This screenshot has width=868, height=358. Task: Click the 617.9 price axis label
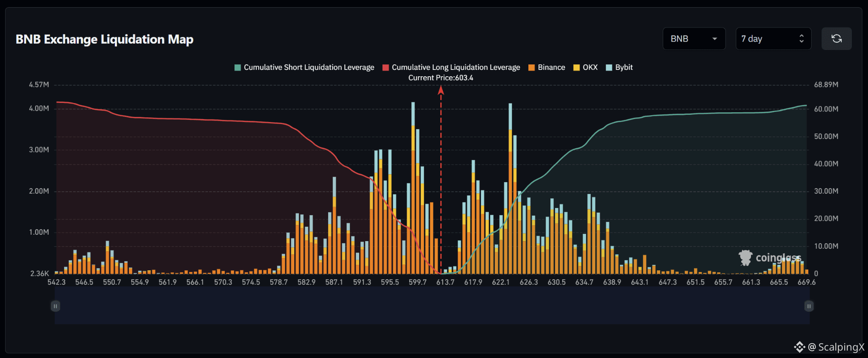point(473,282)
